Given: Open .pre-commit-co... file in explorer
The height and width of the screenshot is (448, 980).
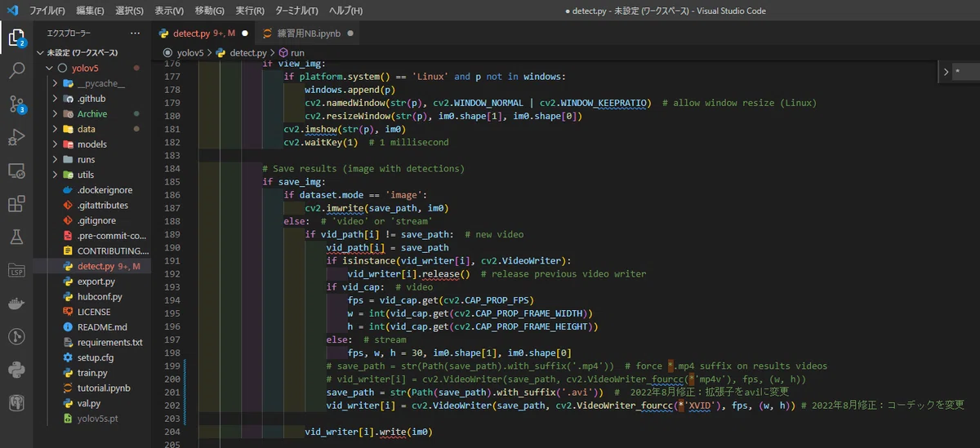Looking at the screenshot, I should point(111,236).
